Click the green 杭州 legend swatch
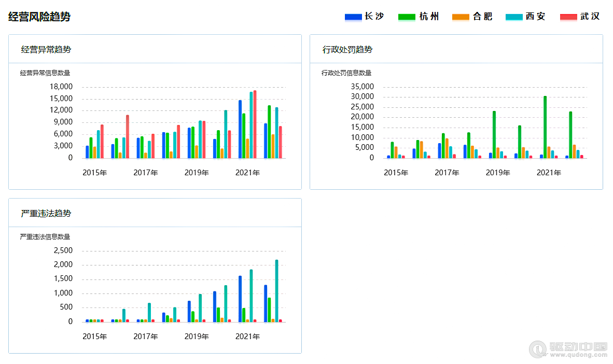 click(407, 17)
